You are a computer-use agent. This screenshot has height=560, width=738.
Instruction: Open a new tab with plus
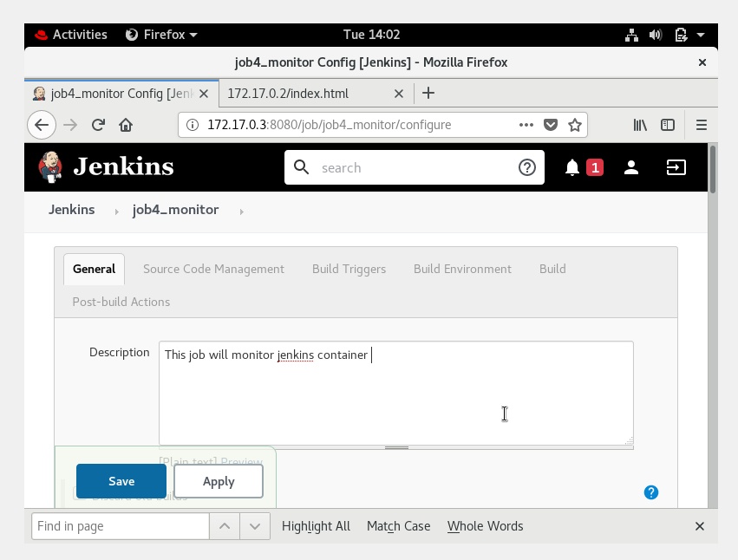428,93
